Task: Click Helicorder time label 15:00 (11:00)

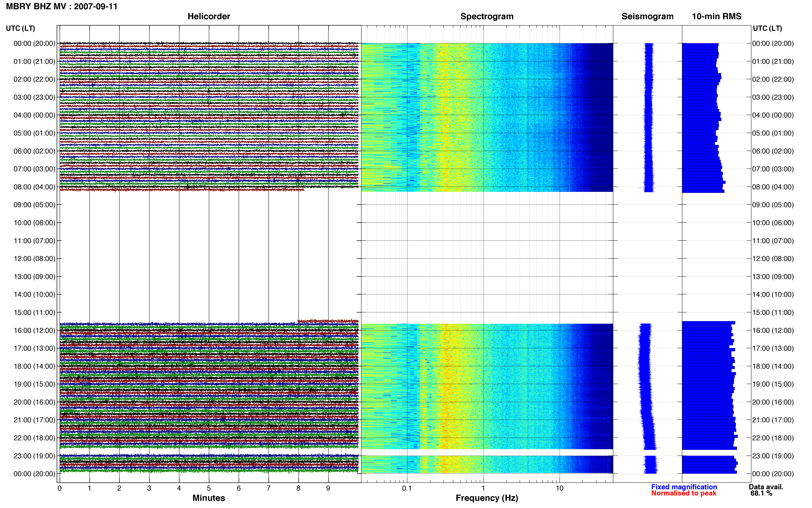Action: click(x=34, y=312)
